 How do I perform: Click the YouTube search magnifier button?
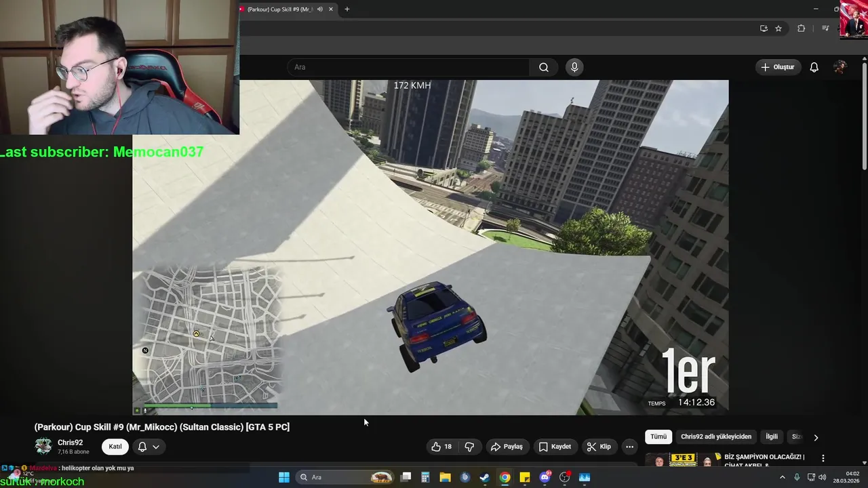[x=544, y=67]
